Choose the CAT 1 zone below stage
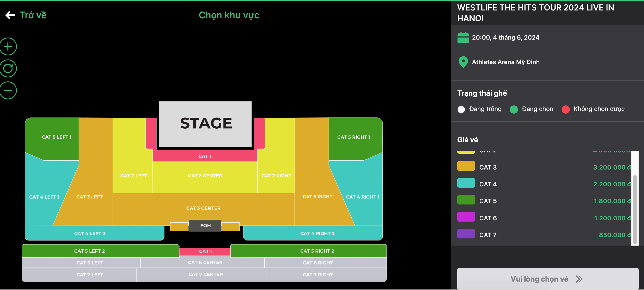The height and width of the screenshot is (290, 644). (x=205, y=156)
